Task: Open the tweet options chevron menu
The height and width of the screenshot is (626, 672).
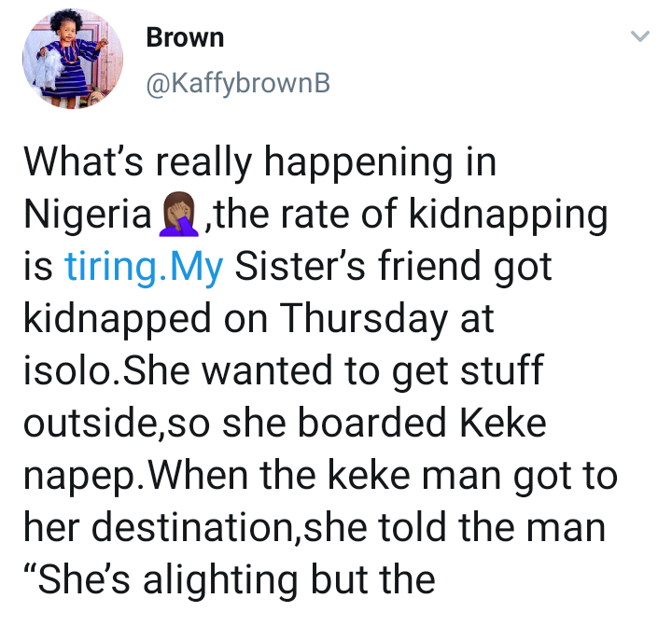Action: (638, 37)
